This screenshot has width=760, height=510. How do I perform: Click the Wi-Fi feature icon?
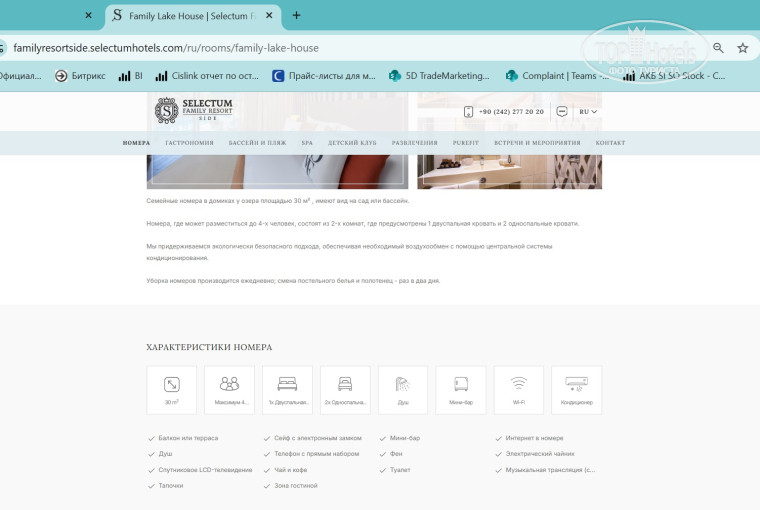(519, 390)
